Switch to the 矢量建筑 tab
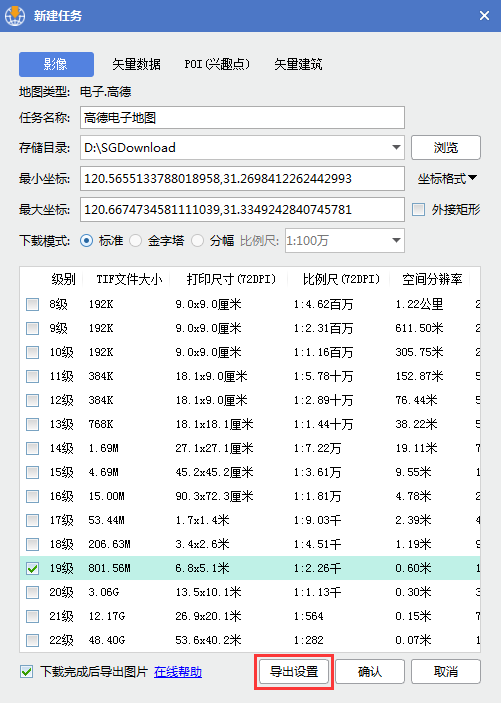The image size is (501, 703). (298, 64)
